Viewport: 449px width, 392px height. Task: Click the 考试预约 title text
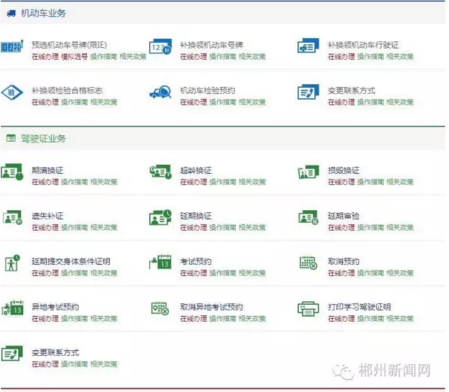pos(196,262)
